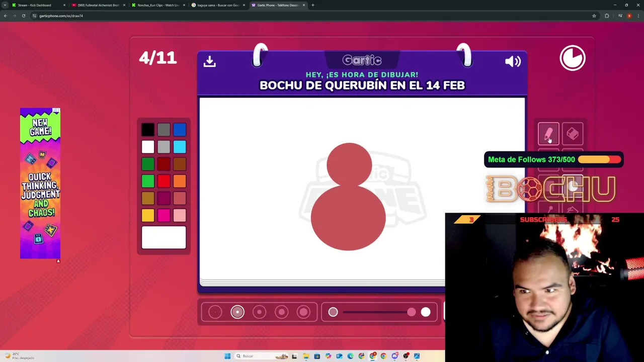The width and height of the screenshot is (644, 362).
Task: Pick the yellow color swatch
Action: 148,215
